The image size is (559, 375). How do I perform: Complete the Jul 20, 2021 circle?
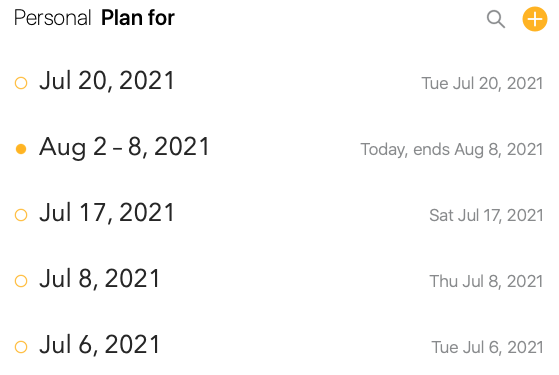click(x=21, y=83)
